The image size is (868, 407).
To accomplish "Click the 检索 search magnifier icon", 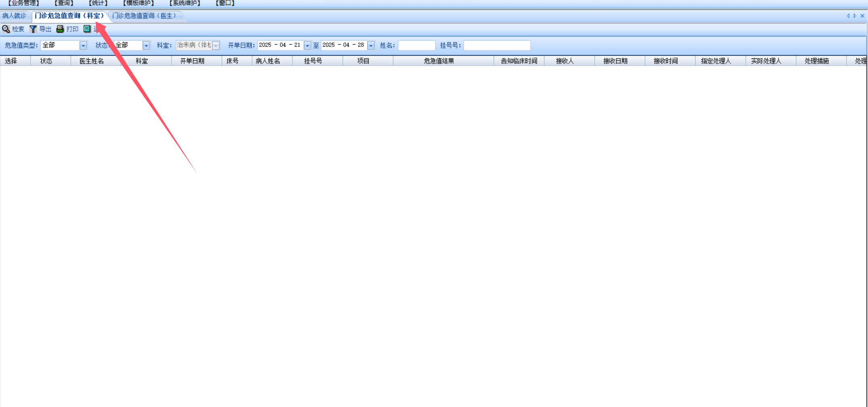I will [6, 29].
